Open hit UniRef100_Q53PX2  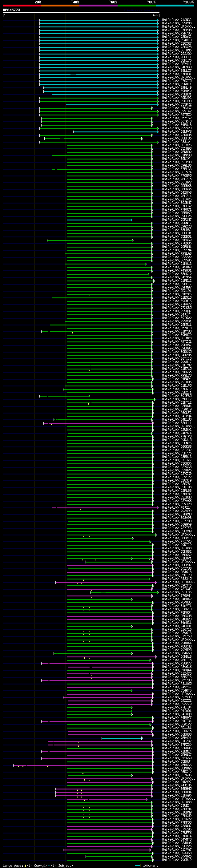[x=177, y=104]
